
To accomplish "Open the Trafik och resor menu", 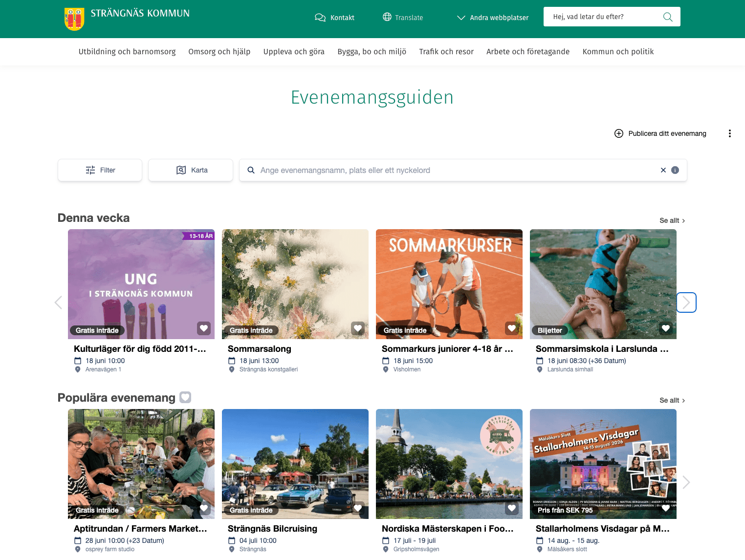I will (x=446, y=52).
